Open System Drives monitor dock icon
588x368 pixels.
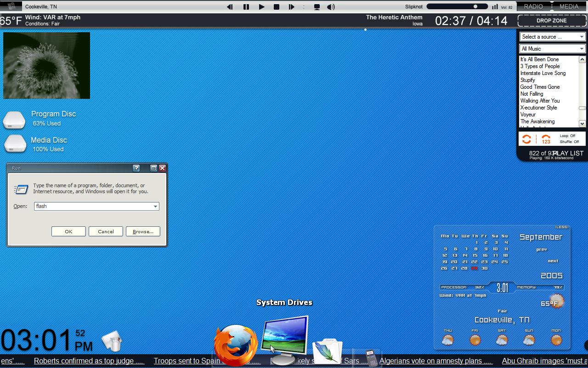pyautogui.click(x=285, y=339)
